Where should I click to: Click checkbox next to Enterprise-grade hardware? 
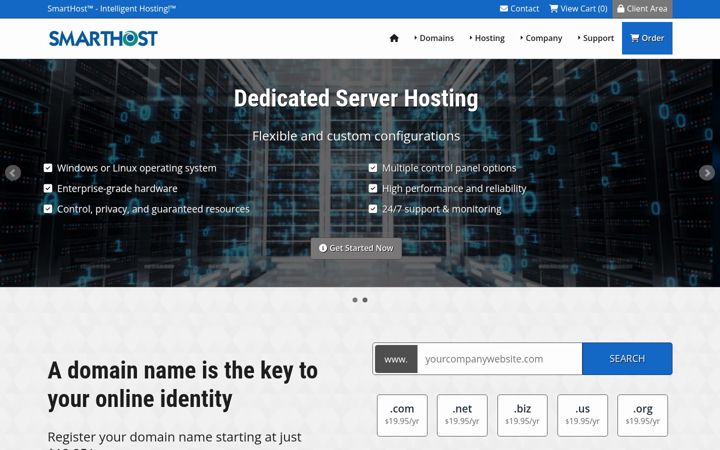[x=48, y=188]
